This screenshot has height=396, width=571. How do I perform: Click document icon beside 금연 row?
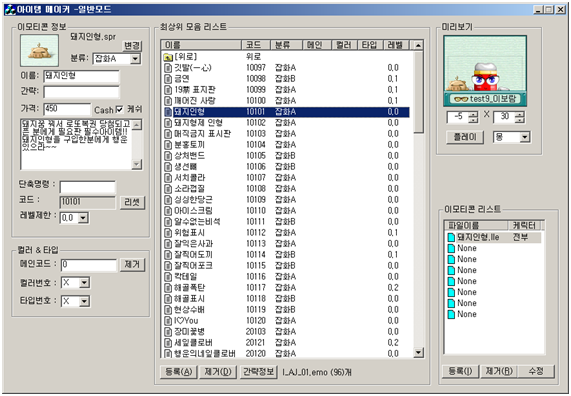coord(168,79)
